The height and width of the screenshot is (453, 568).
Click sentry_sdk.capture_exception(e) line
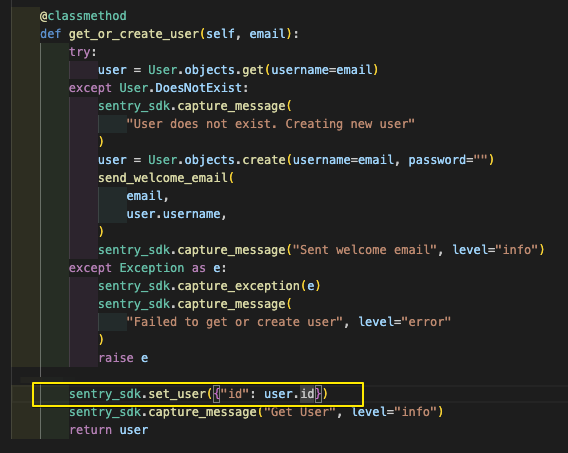tap(209, 286)
